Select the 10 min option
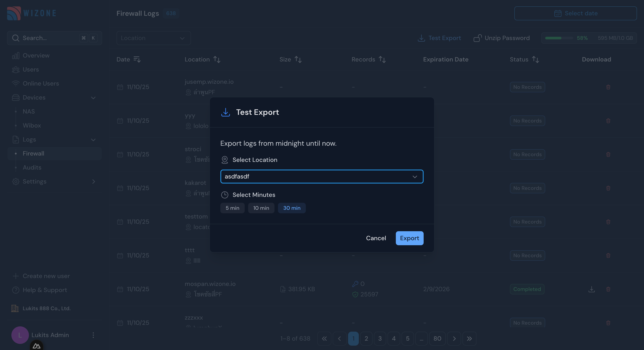 [x=261, y=208]
